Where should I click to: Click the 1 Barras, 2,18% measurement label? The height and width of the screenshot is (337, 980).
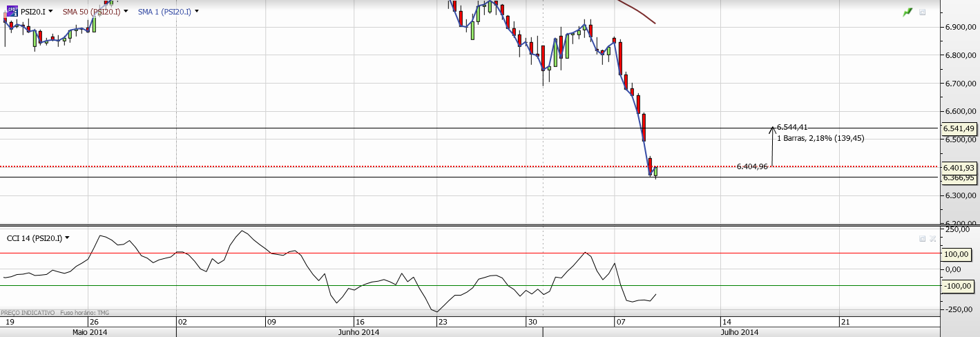[820, 138]
